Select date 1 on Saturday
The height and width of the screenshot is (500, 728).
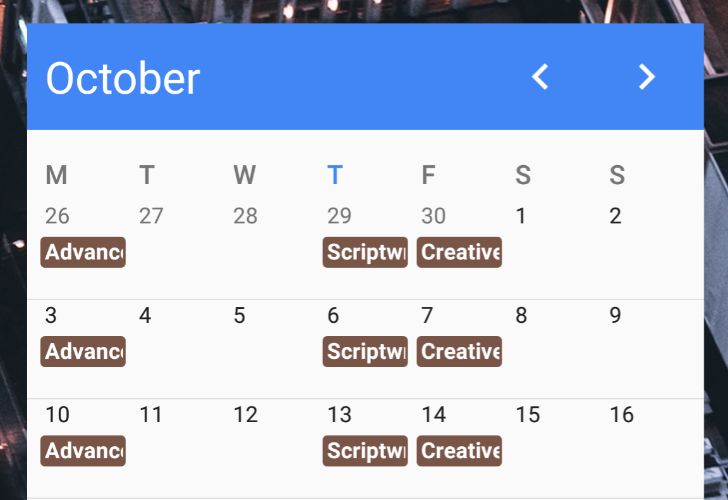coord(521,216)
